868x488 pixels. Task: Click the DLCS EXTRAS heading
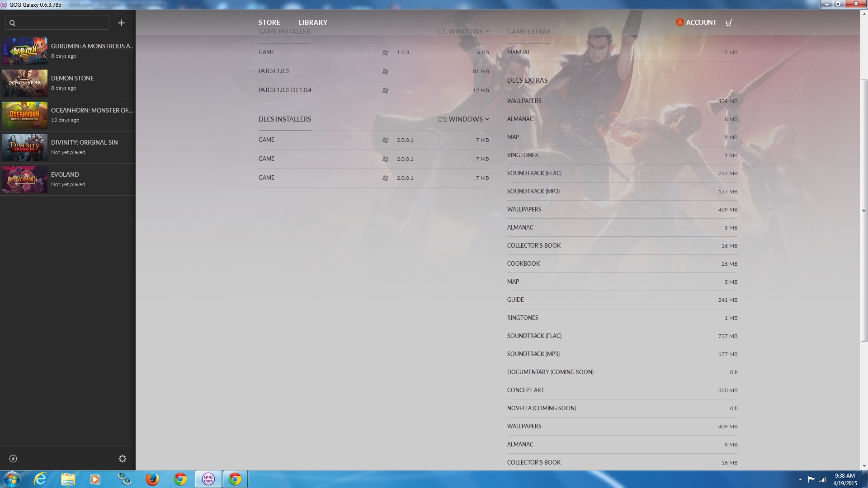tap(527, 80)
